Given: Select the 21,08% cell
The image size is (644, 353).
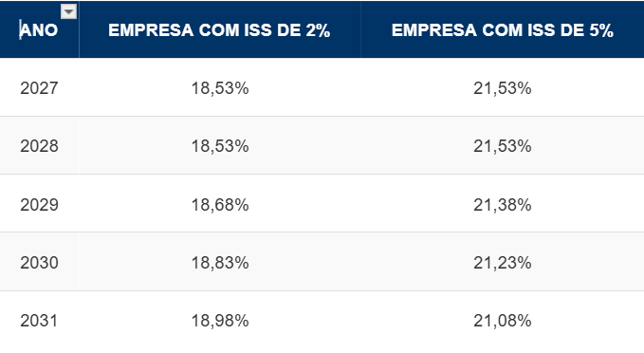Looking at the screenshot, I should 503,321.
